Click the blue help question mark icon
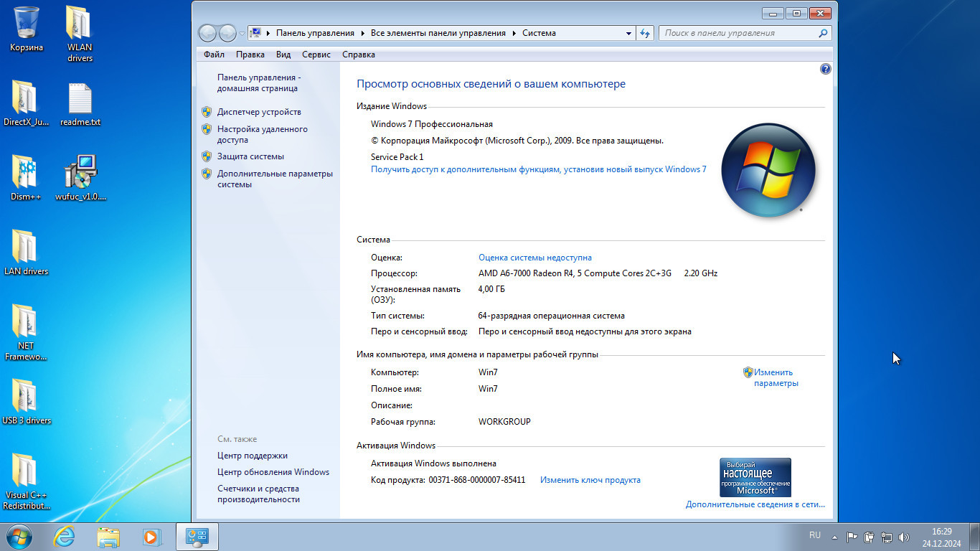The image size is (980, 551). click(x=825, y=70)
